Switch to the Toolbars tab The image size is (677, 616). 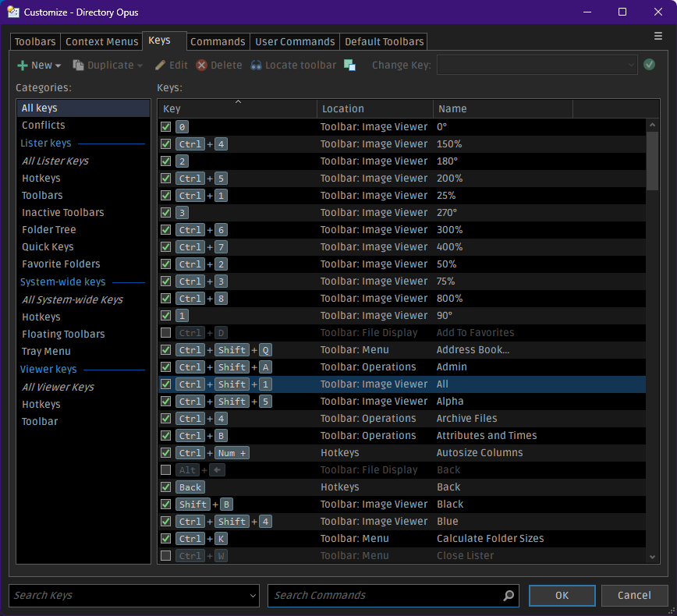coord(35,42)
